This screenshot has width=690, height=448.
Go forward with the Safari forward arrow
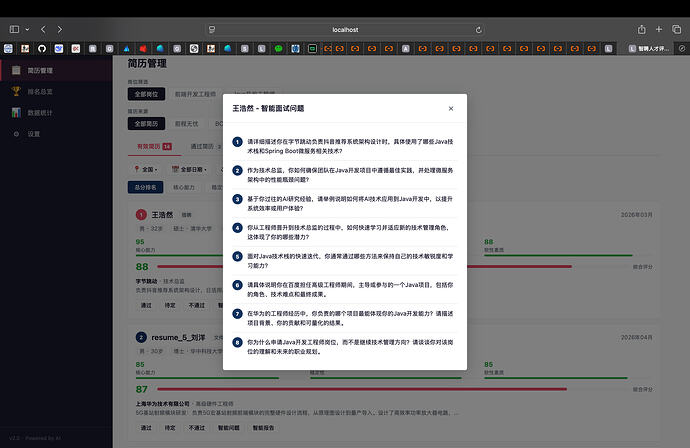tap(59, 29)
